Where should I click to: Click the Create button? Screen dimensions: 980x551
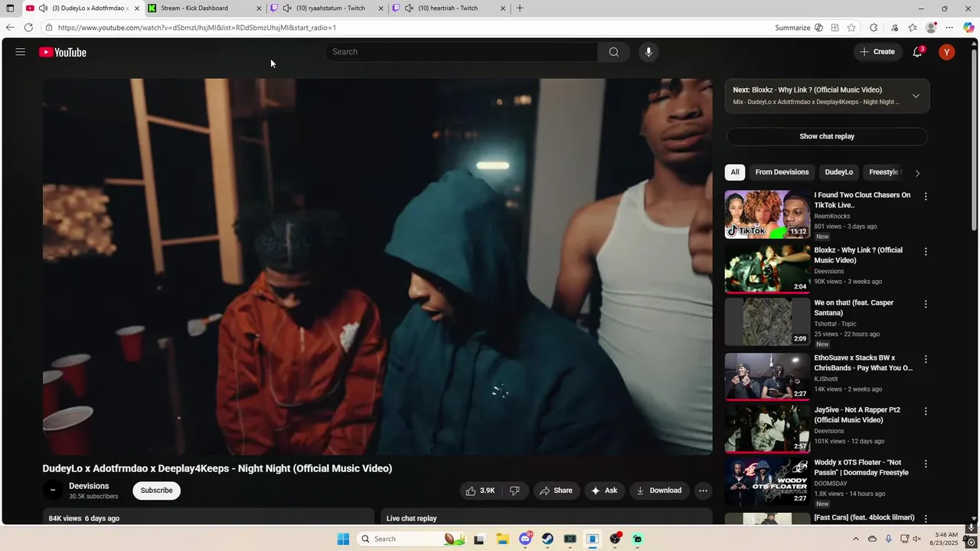[x=877, y=52]
